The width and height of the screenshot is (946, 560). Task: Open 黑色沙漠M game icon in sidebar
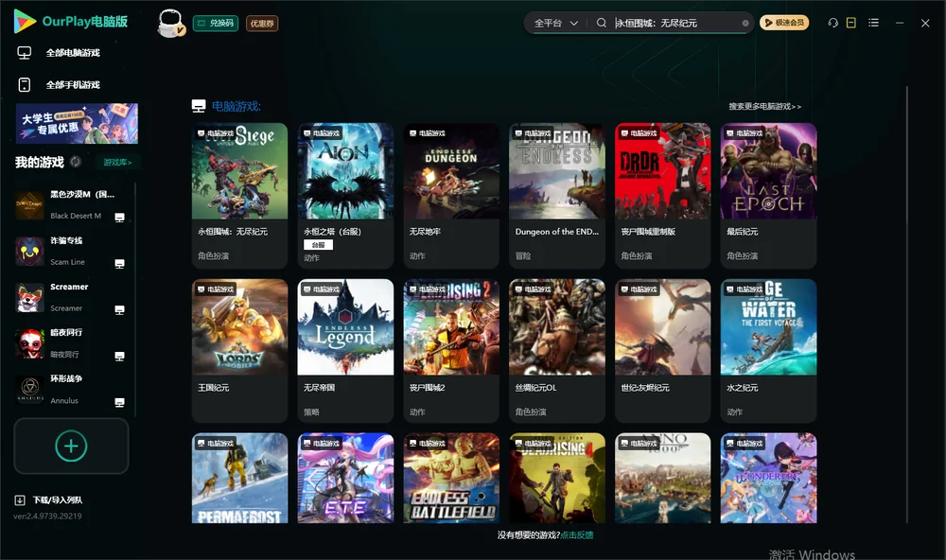coord(29,205)
